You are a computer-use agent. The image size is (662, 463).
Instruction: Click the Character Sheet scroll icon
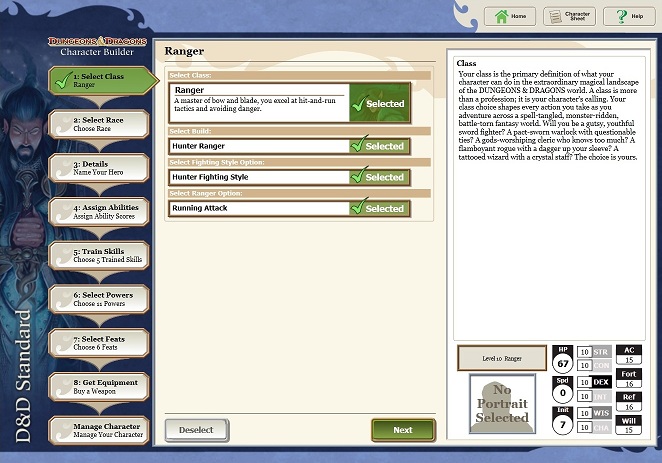(555, 17)
